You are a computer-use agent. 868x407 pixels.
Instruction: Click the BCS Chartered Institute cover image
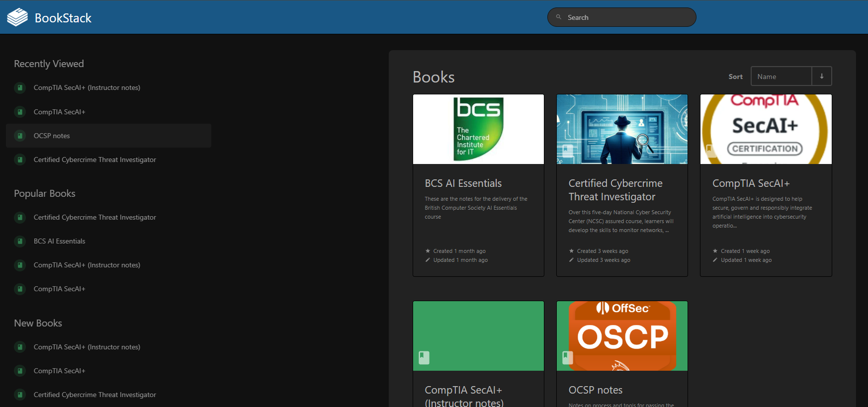tap(478, 129)
